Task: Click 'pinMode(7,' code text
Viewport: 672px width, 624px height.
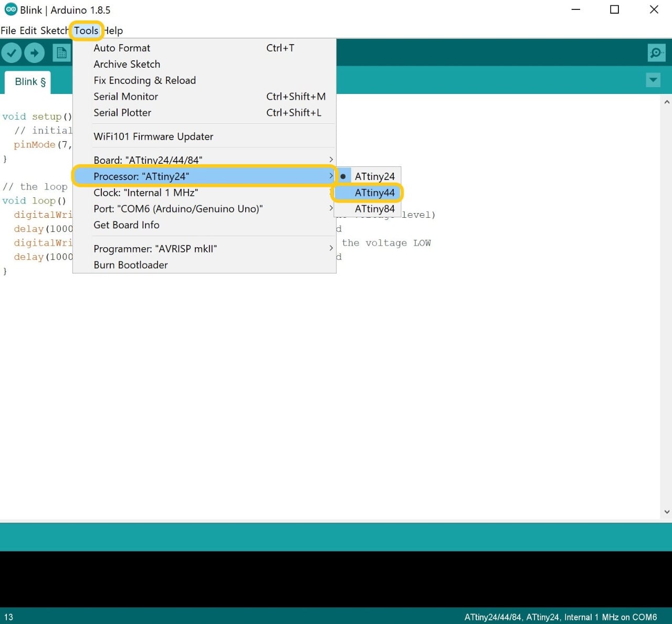Action: click(43, 144)
